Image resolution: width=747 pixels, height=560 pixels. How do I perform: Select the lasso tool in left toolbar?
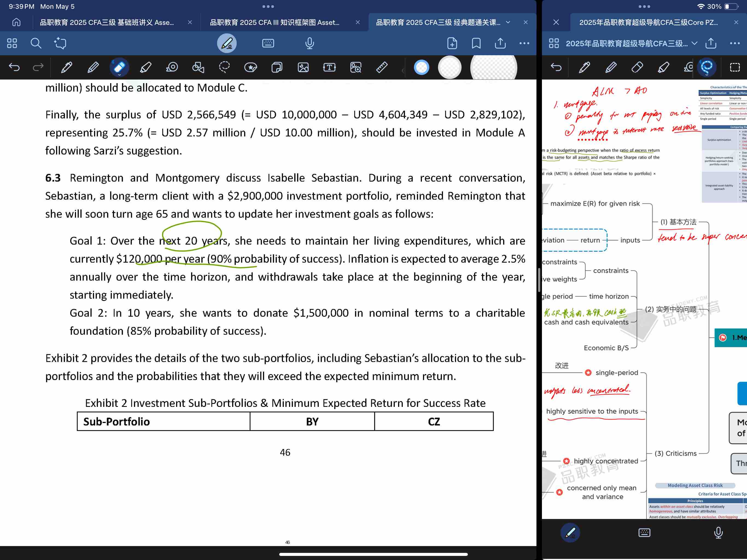click(224, 67)
